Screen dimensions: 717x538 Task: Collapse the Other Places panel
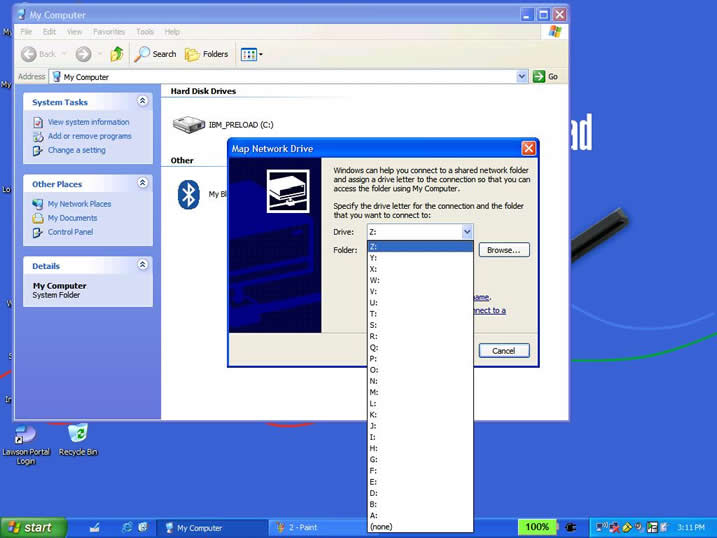tap(142, 183)
